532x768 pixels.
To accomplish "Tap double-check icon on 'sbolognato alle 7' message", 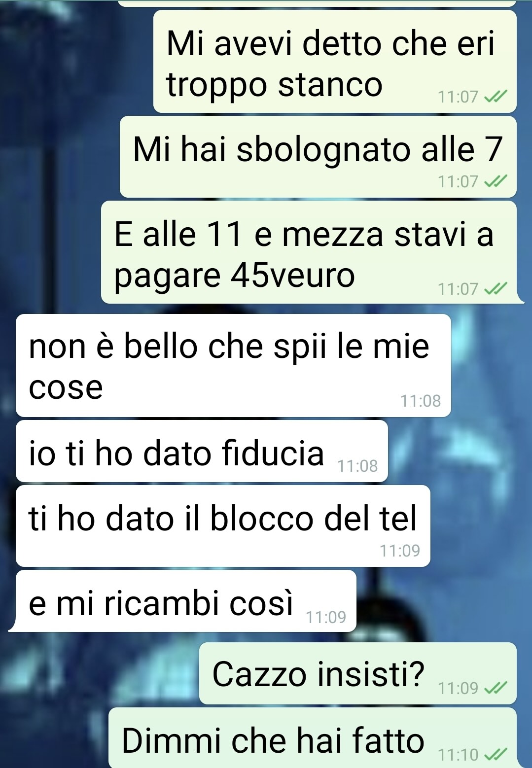I will pos(496,182).
